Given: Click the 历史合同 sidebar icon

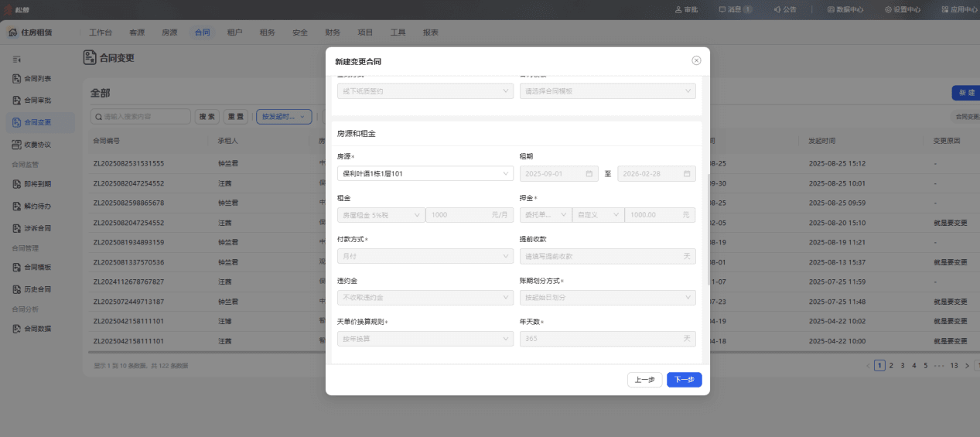Looking at the screenshot, I should [x=17, y=289].
